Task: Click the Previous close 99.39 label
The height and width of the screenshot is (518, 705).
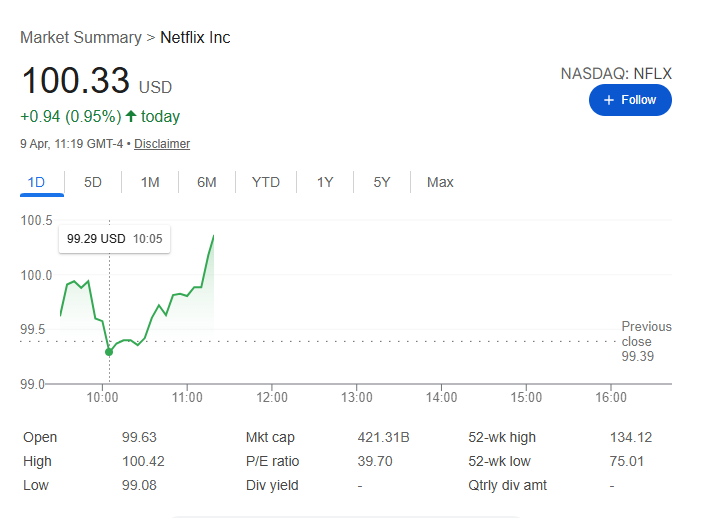Action: pyautogui.click(x=646, y=341)
